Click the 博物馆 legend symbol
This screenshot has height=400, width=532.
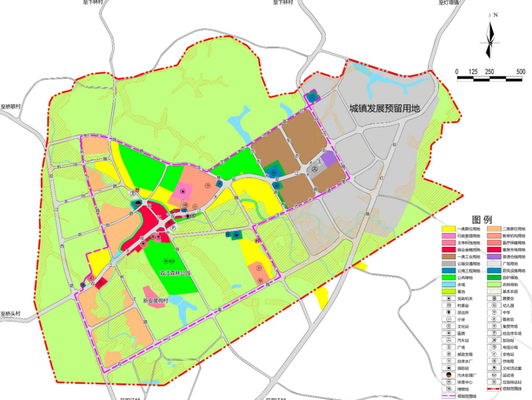pos(448,389)
